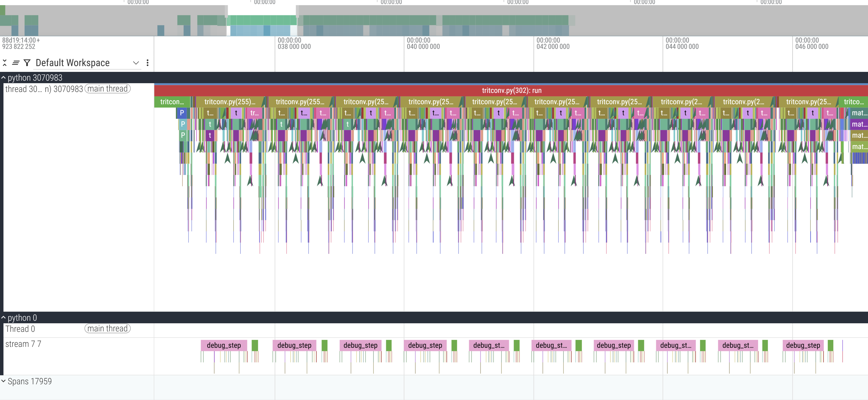Open the Default Workspace dropdown
868x400 pixels.
(136, 63)
